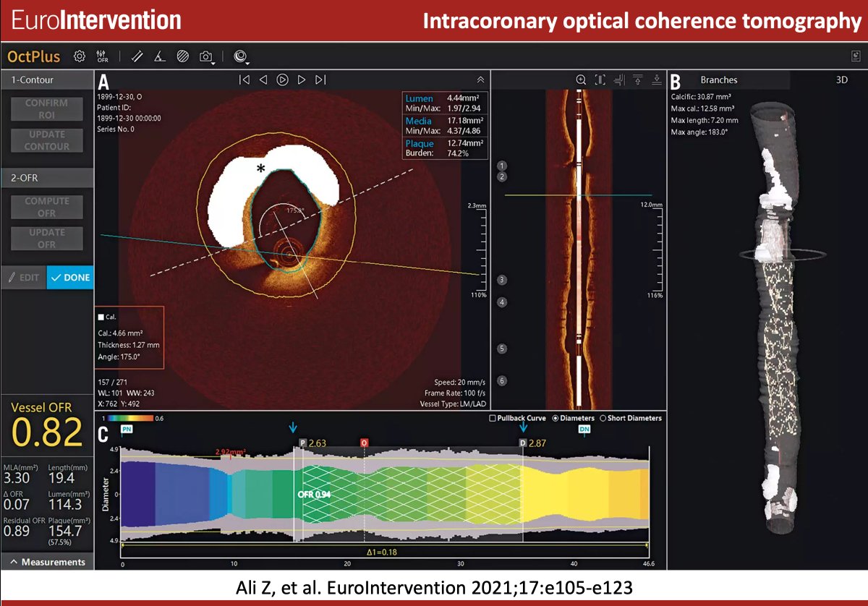
Task: Toggle the Cal. legend checkbox
Action: (x=101, y=316)
